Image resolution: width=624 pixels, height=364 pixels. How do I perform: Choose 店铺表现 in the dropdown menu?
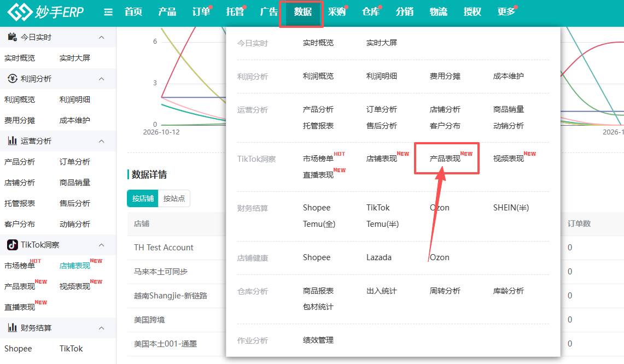coord(381,158)
